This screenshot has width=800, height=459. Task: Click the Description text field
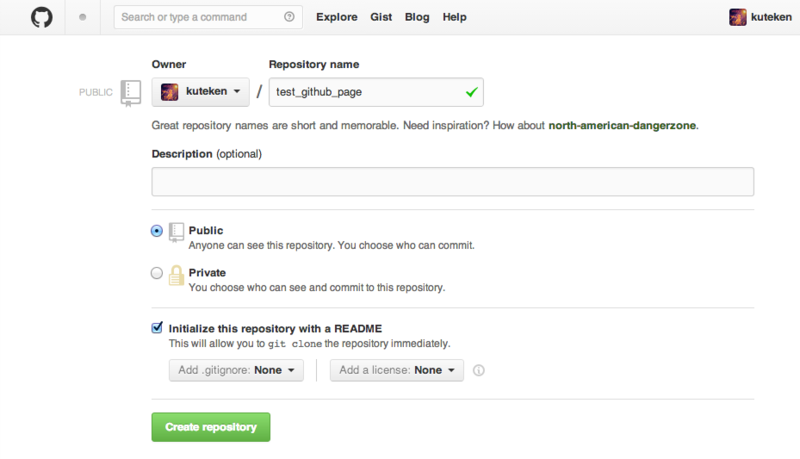click(453, 182)
